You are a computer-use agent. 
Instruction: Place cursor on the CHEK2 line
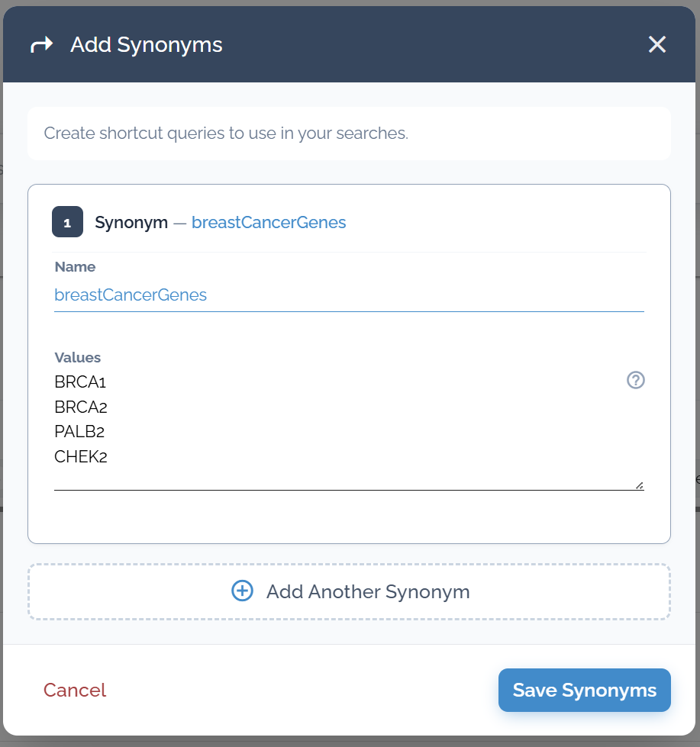tap(79, 457)
